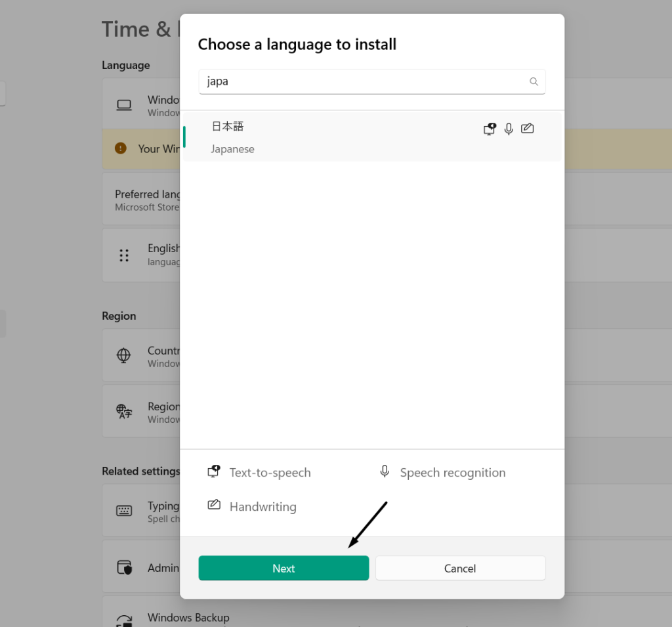The height and width of the screenshot is (627, 672).
Task: Click the 'Related settings' heading
Action: (x=140, y=471)
